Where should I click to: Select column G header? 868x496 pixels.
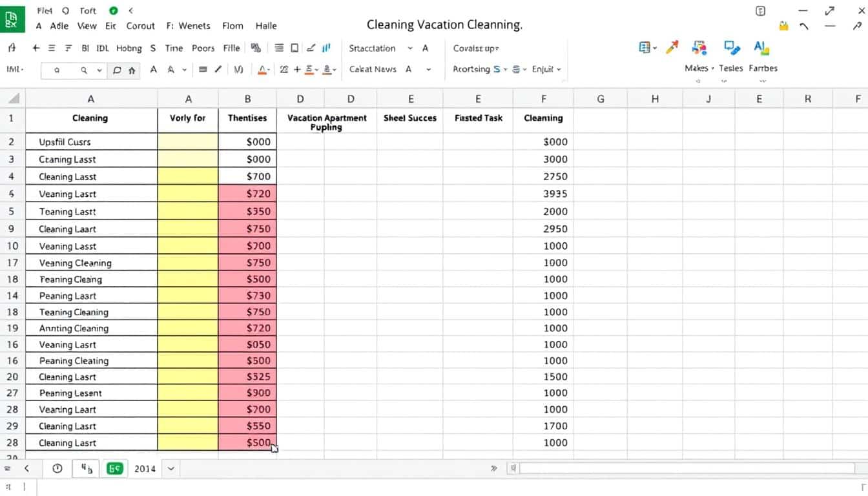click(x=601, y=99)
